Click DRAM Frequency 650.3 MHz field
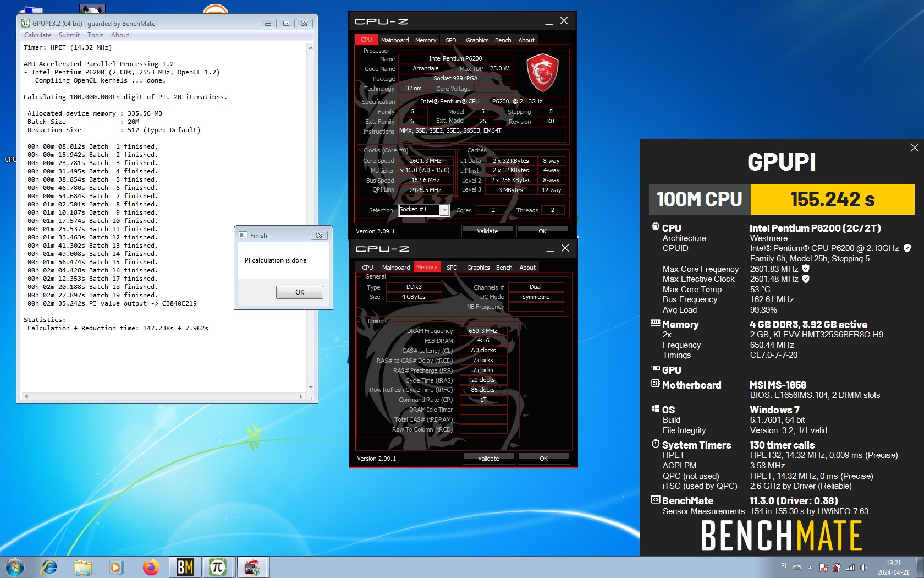924x578 pixels. pos(483,331)
